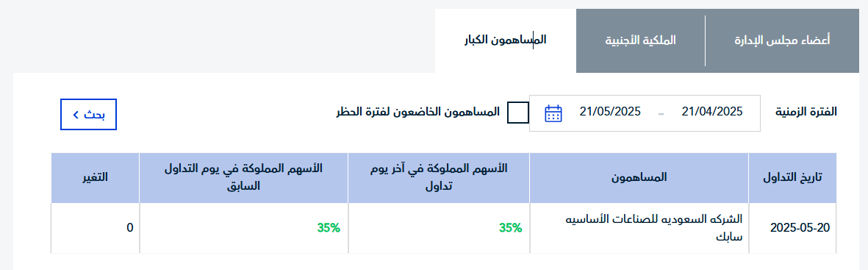Click the المساهمون الخاضعون لفترة الحظر label text
Screen dimensions: 868x270
coord(418,112)
